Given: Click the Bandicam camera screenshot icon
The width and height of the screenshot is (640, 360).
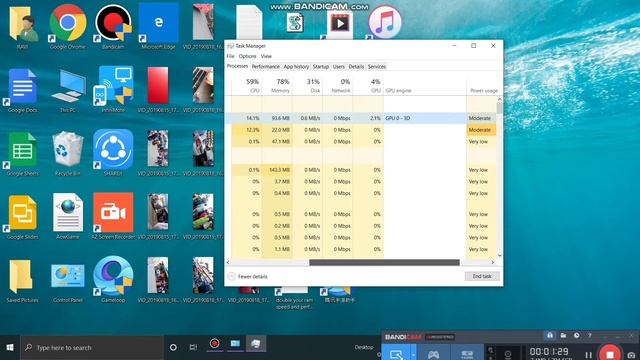Looking at the screenshot, I should pos(631,354).
